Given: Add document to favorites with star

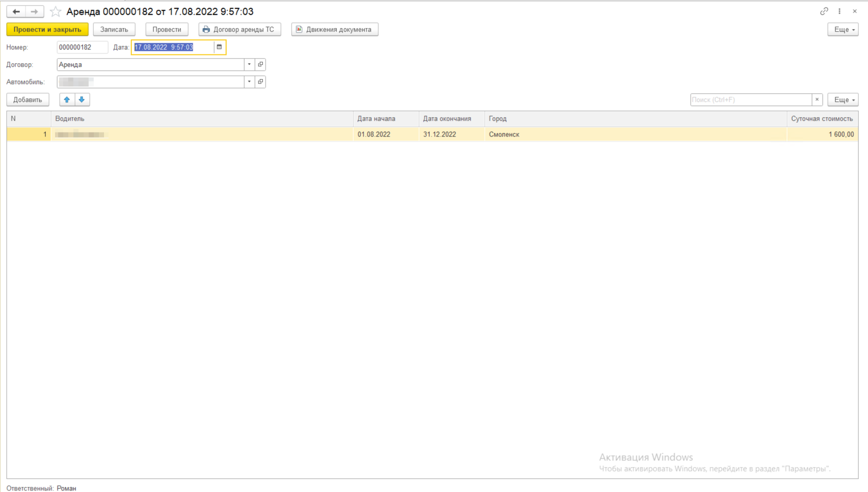Looking at the screenshot, I should coord(56,11).
